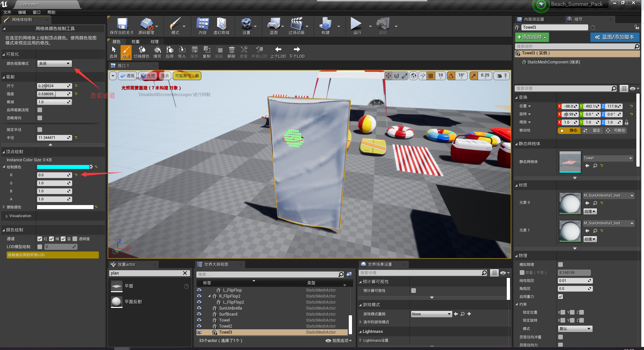Toggle blue (蓝) channel checkbox
The width and height of the screenshot is (644, 350).
(x=63, y=239)
